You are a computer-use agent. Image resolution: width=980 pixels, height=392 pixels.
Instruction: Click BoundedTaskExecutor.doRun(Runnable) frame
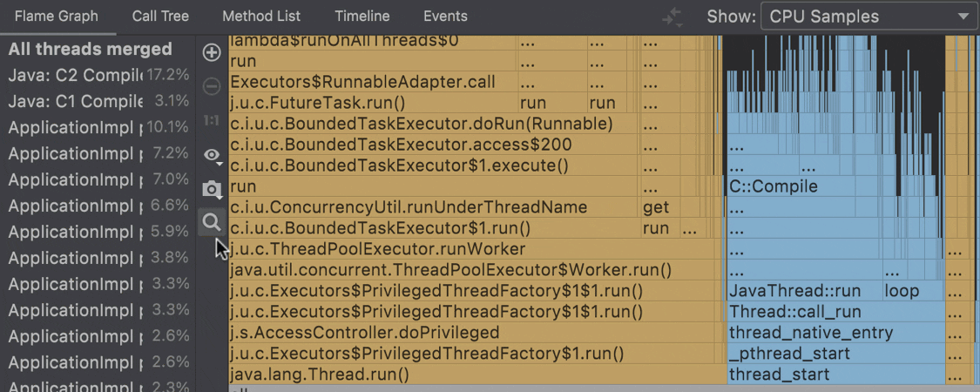coord(435,124)
